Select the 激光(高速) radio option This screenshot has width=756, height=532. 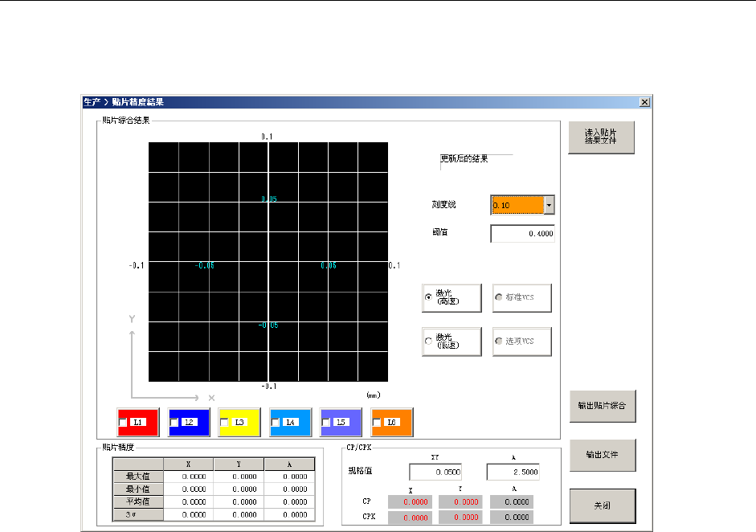click(428, 297)
